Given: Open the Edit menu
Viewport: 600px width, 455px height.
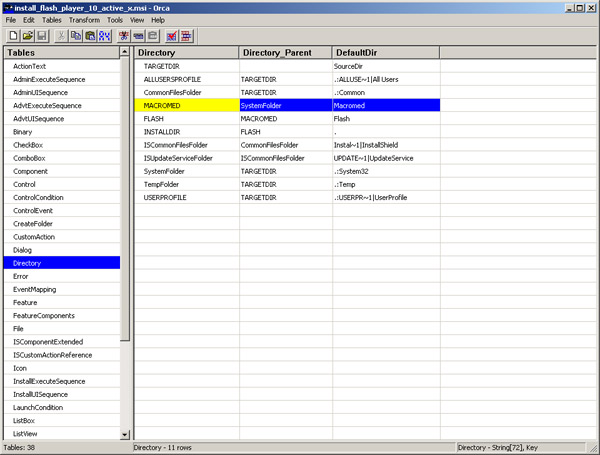Looking at the screenshot, I should (x=29, y=20).
